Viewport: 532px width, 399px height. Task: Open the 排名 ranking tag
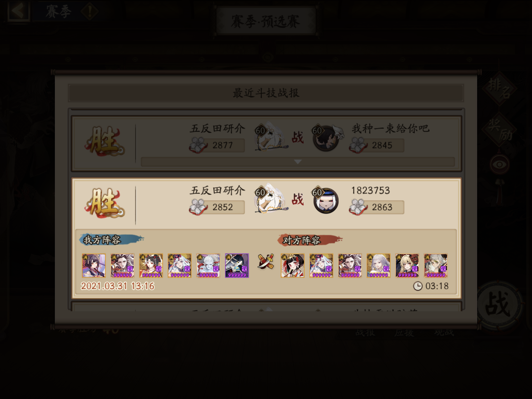(x=499, y=89)
